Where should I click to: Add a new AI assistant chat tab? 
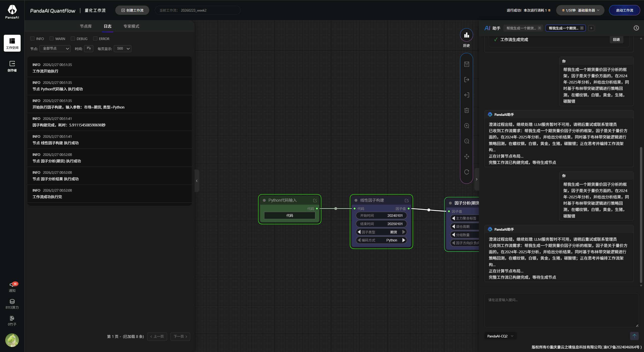[591, 28]
